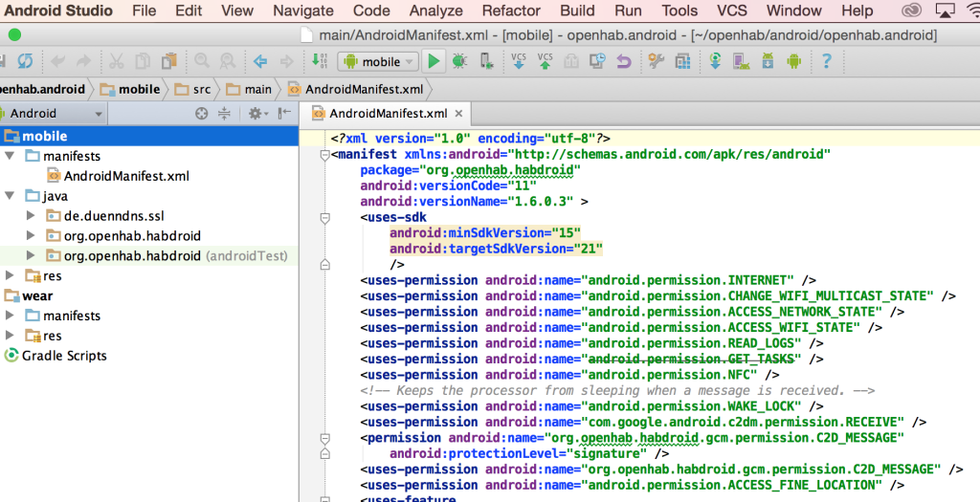Click the Attach debugger to Android process icon
This screenshot has height=502, width=980.
pyautogui.click(x=486, y=61)
